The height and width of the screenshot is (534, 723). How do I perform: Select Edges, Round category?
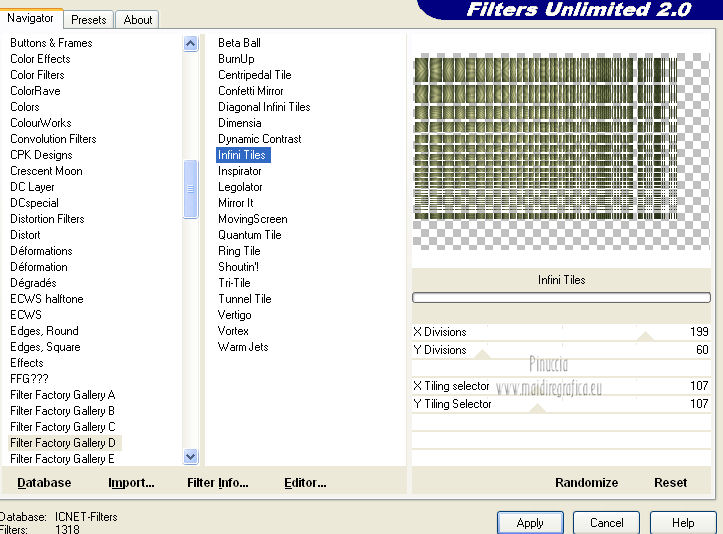pyautogui.click(x=44, y=331)
